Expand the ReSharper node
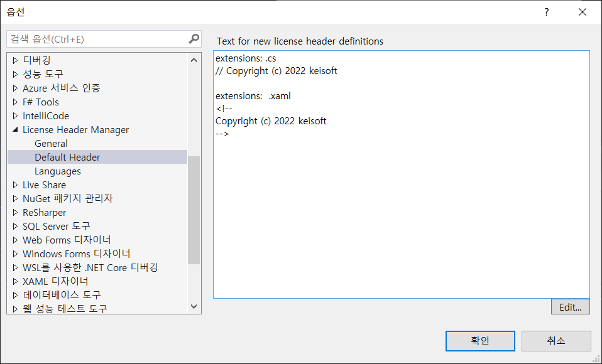Image resolution: width=602 pixels, height=364 pixels. coord(15,212)
